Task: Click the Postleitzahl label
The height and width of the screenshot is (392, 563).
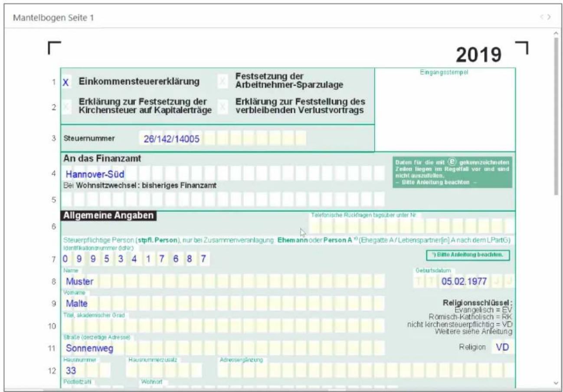Action: [77, 382]
